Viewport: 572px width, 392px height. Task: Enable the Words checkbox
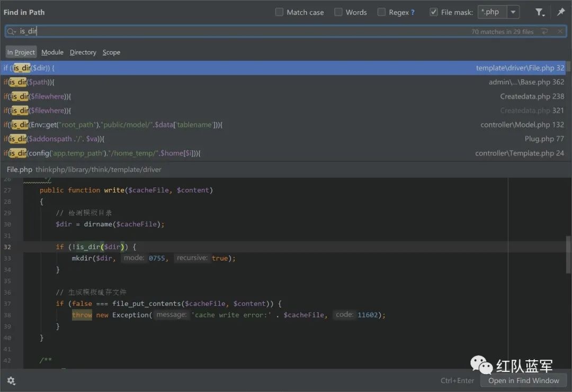click(338, 12)
